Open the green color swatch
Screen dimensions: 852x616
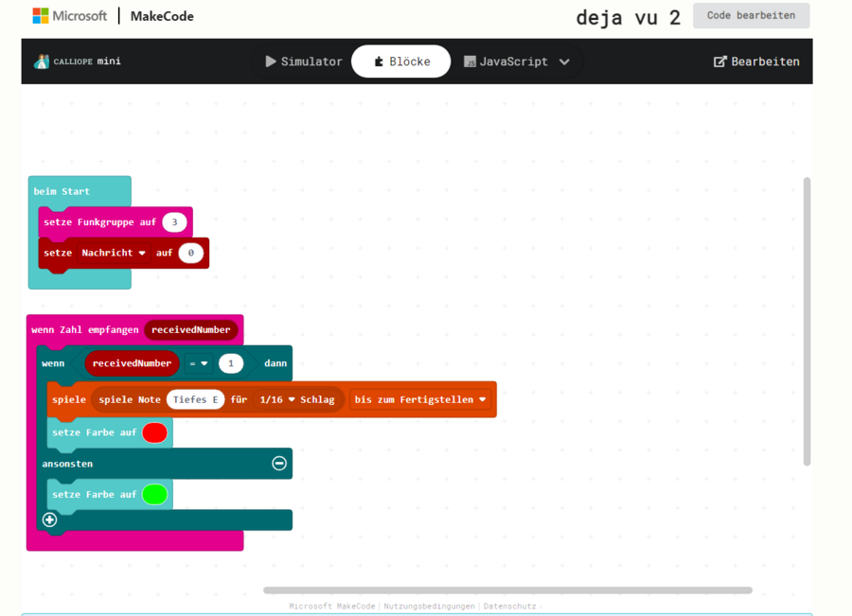[155, 494]
